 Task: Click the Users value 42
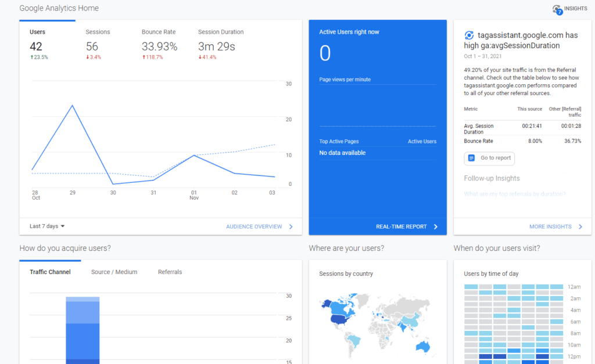point(36,46)
